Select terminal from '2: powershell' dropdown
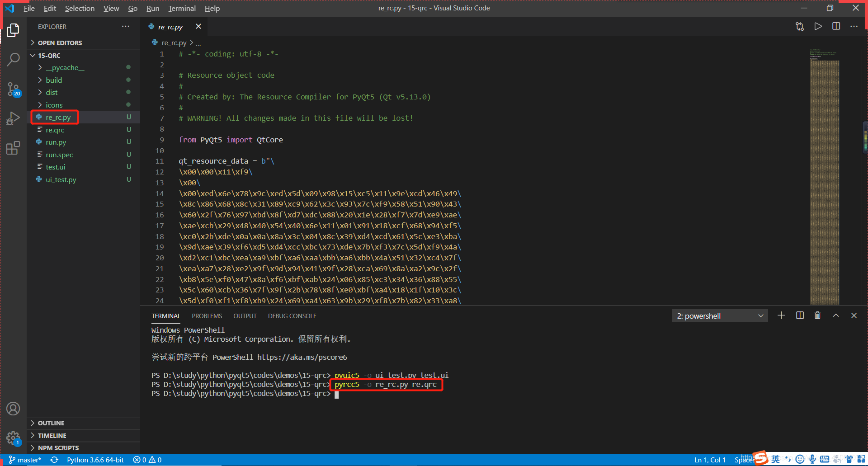Viewport: 868px width, 466px height. point(720,316)
